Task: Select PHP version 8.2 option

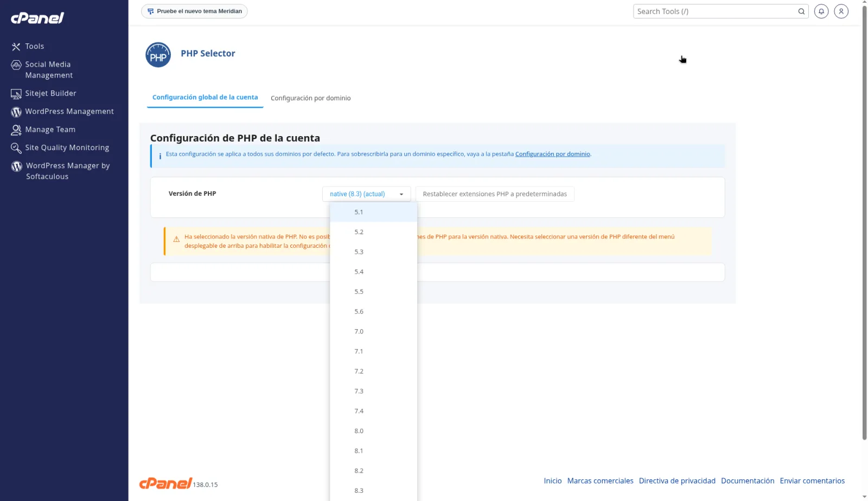Action: pyautogui.click(x=373, y=471)
